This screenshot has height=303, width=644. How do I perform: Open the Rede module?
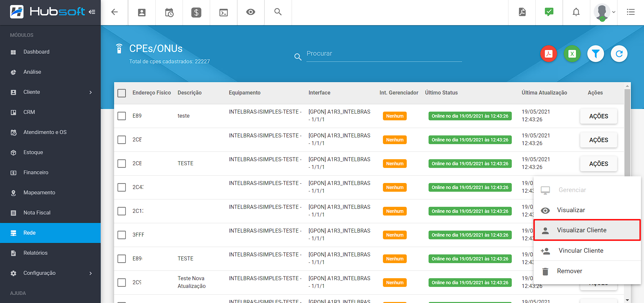pos(50,233)
